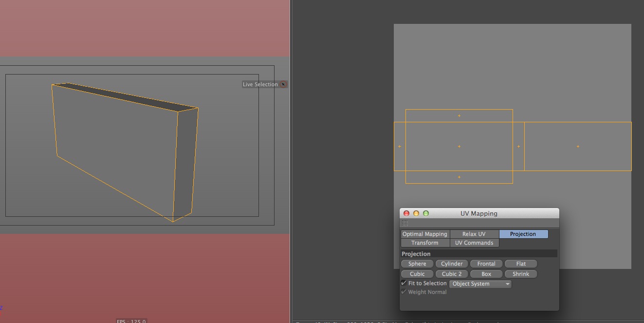The height and width of the screenshot is (323, 644).
Task: Click the FPS readout in the viewport
Action: pyautogui.click(x=131, y=321)
